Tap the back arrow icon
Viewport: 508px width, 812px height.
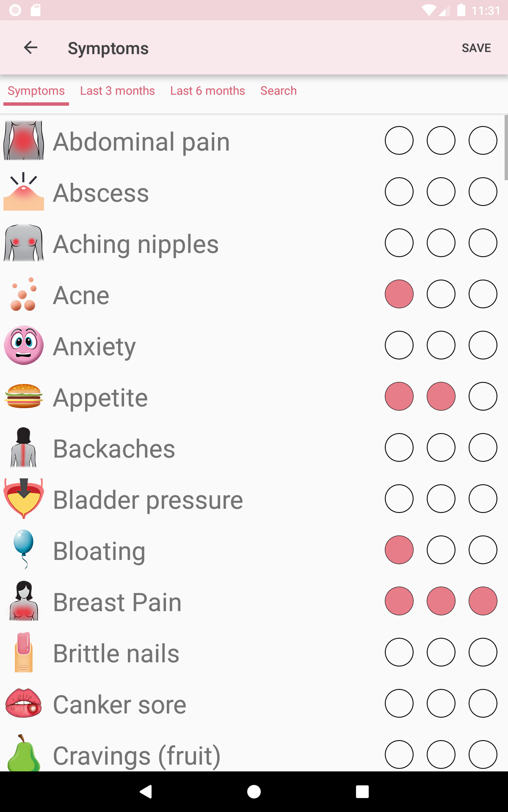pos(30,47)
